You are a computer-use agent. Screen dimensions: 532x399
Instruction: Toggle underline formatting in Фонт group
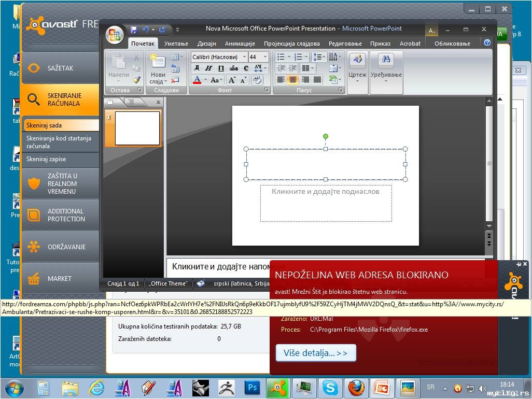tap(221, 68)
